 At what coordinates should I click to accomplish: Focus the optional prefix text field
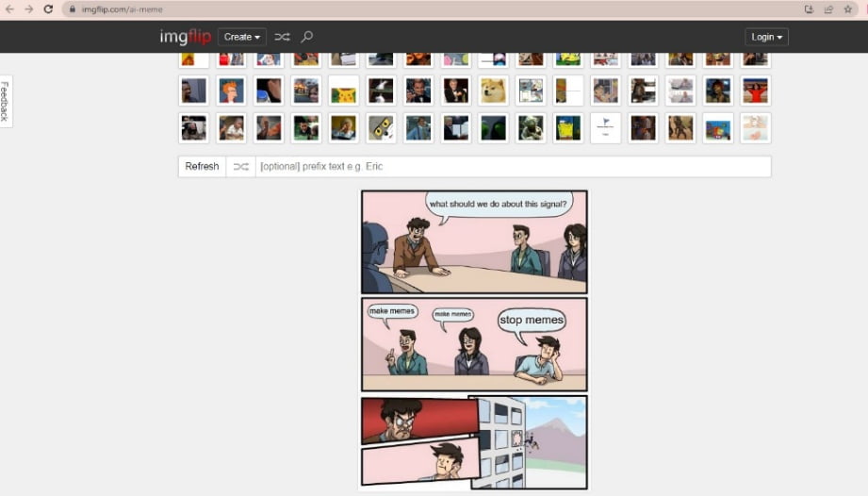(x=513, y=167)
